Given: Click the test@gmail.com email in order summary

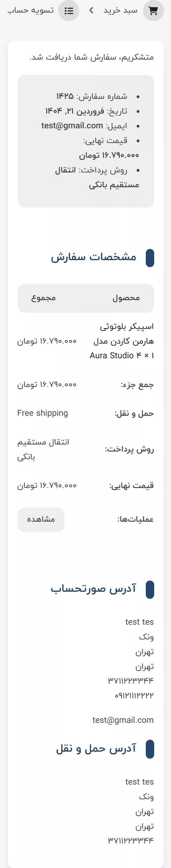Looking at the screenshot, I should coord(72,126).
